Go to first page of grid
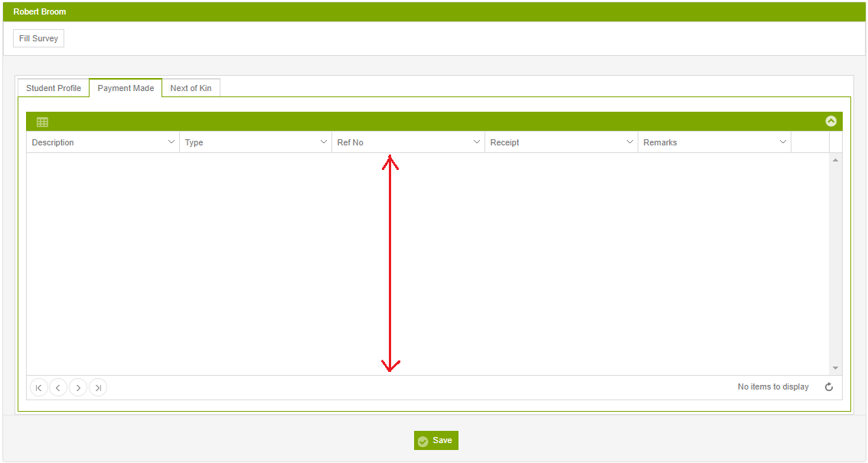 (x=39, y=388)
